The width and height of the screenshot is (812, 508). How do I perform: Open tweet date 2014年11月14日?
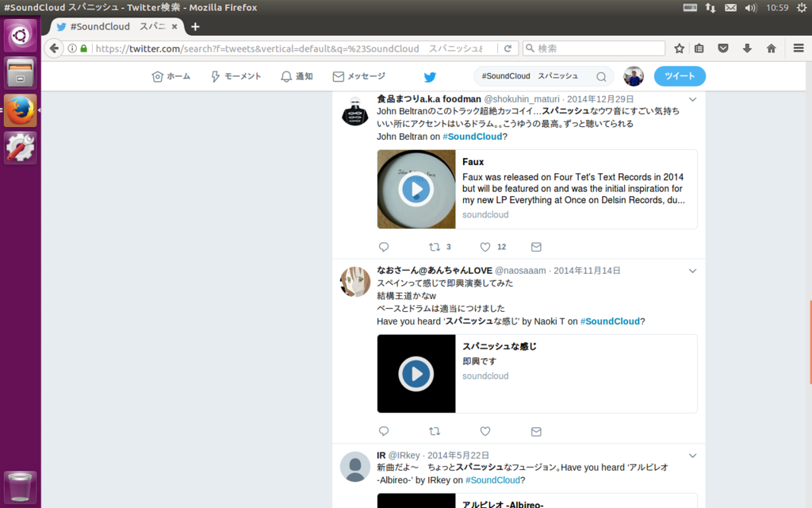[587, 271]
